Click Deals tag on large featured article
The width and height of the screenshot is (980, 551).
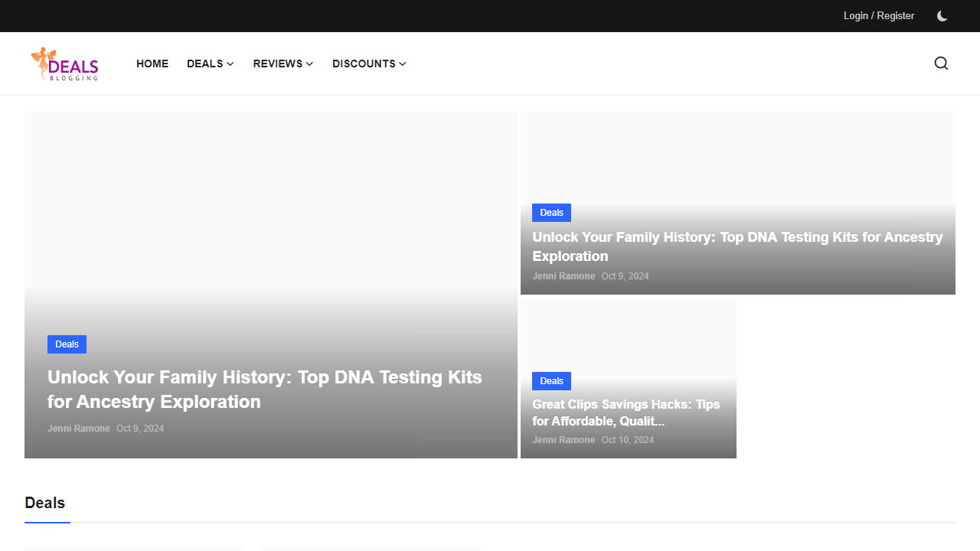67,344
